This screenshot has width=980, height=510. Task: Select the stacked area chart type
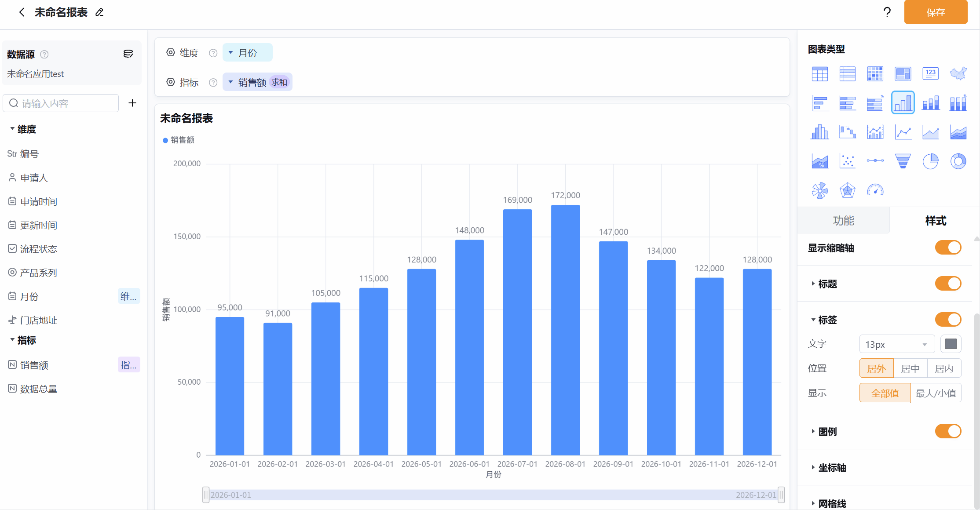pyautogui.click(x=958, y=132)
